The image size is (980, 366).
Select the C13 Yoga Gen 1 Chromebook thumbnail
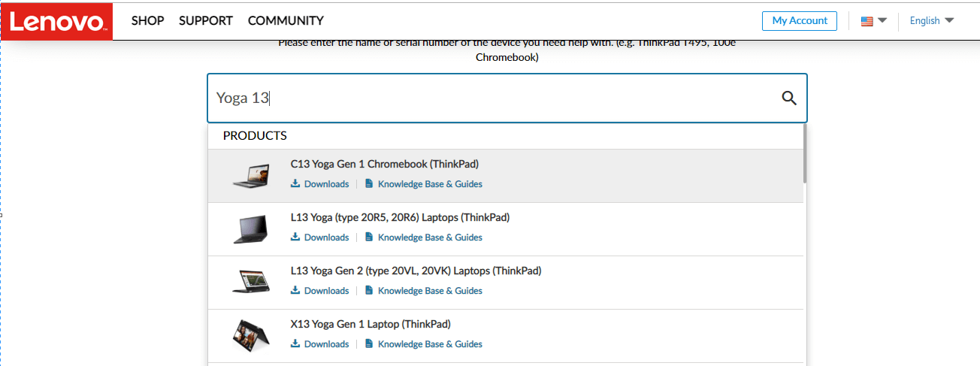point(251,175)
